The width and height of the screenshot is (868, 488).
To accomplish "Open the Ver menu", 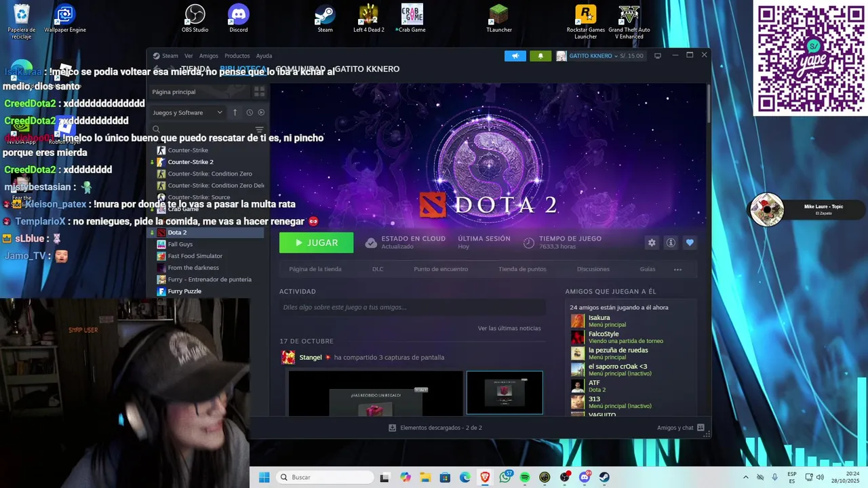I will 189,56.
